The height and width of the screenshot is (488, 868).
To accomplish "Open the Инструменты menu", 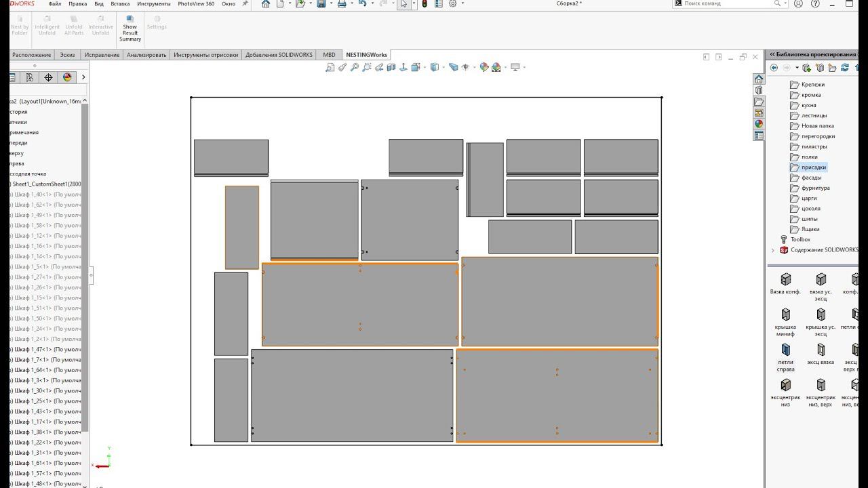I will tap(154, 3).
